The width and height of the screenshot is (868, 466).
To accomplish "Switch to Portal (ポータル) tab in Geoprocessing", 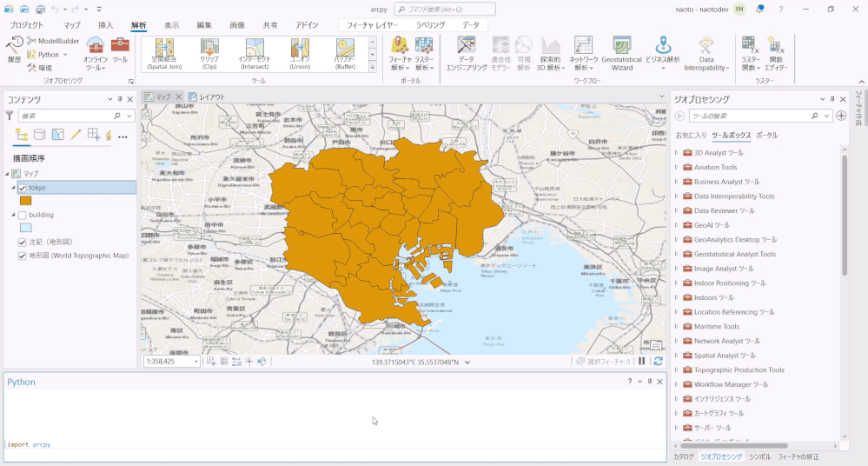I will tap(766, 136).
